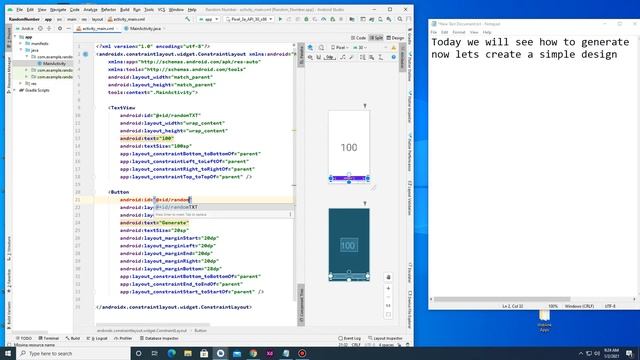Image resolution: width=640 pixels, height=360 pixels.
Task: Open Microsoft Edge from the taskbar
Action: click(x=171, y=353)
